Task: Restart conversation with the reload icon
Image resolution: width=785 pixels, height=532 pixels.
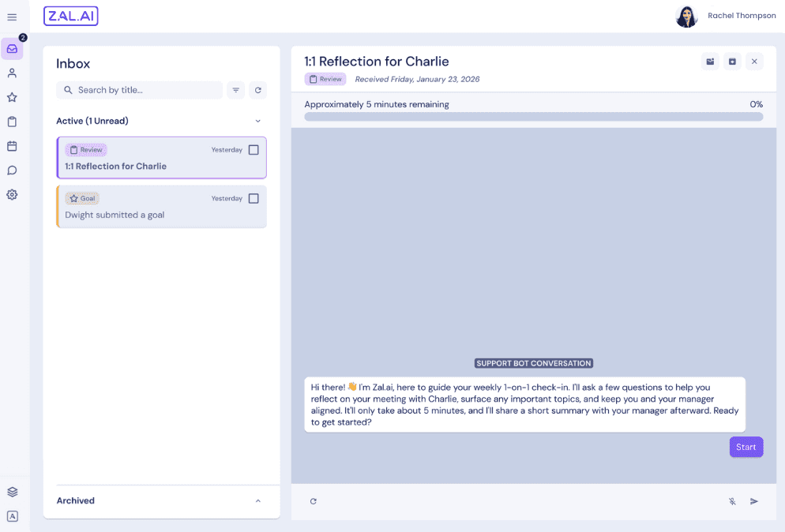Action: tap(314, 501)
